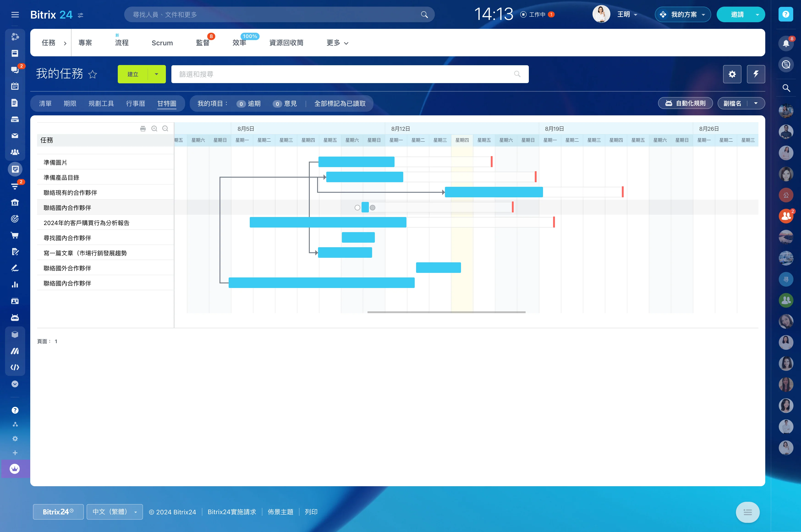Expand the 建立 button dropdown arrow
The image size is (801, 532).
(156, 74)
